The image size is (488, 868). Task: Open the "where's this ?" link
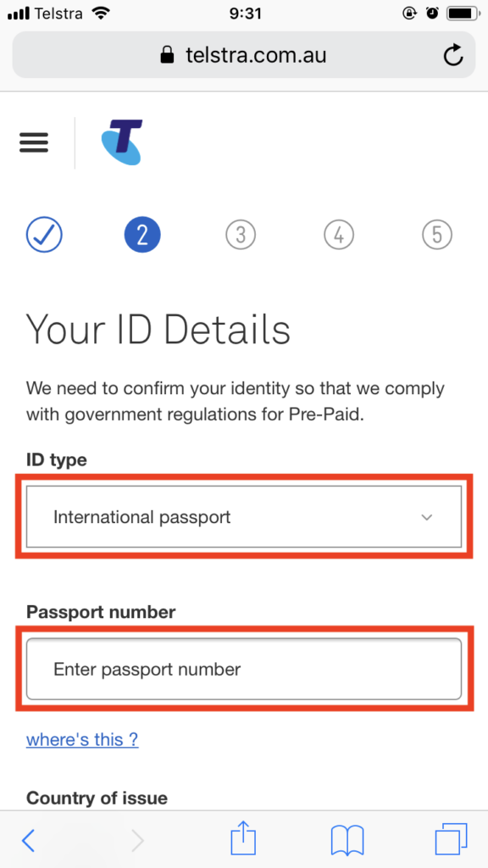[x=82, y=739]
